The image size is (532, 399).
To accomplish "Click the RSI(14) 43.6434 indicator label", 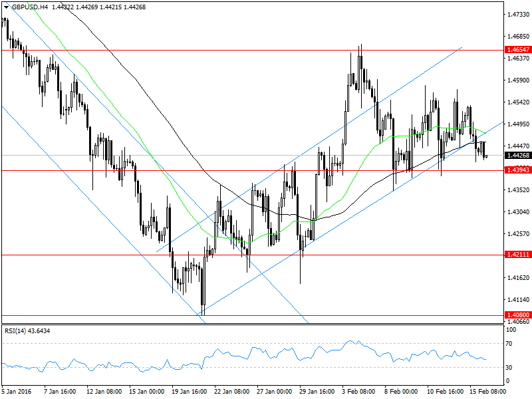I will point(27,331).
